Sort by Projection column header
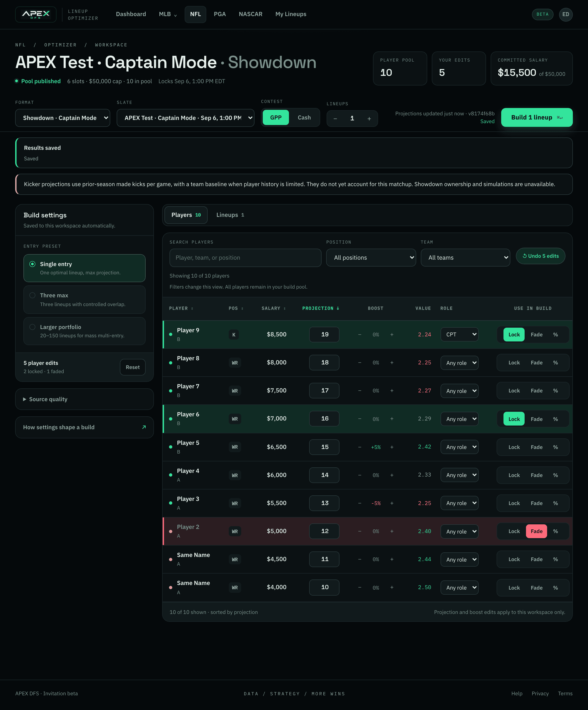This screenshot has height=710, width=588. (x=321, y=308)
